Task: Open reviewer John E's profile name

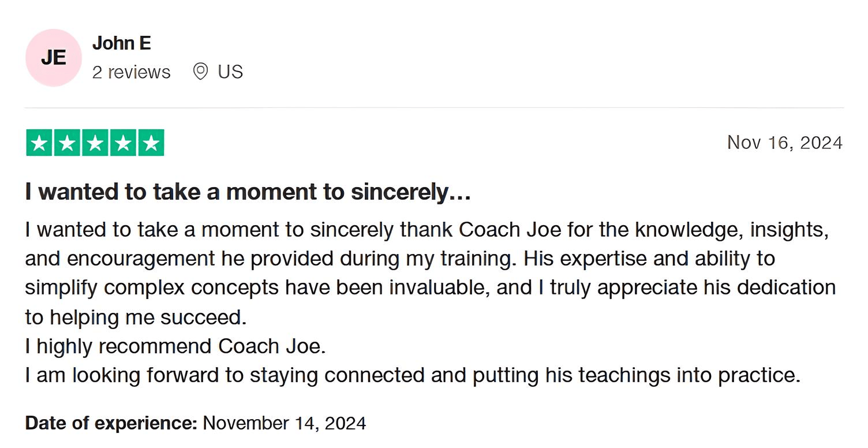Action: [122, 43]
